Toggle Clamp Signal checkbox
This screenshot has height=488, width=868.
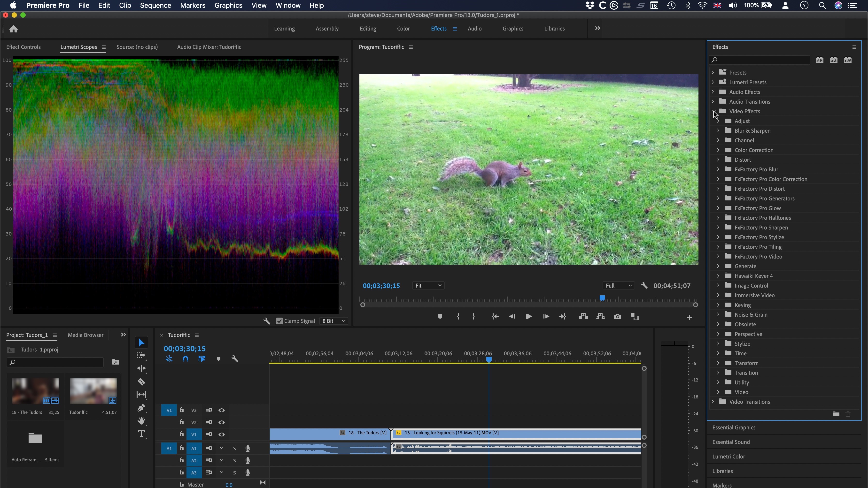click(x=279, y=320)
